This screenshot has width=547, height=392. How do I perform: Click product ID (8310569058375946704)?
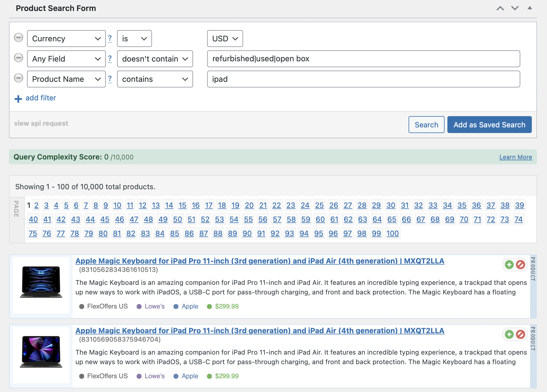pyautogui.click(x=120, y=339)
